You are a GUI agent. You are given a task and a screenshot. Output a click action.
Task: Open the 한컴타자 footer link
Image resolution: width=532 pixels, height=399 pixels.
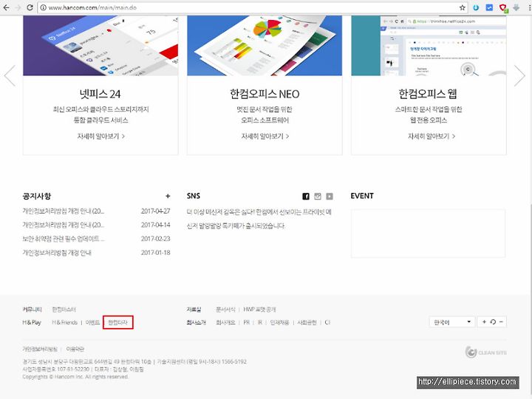[x=117, y=322]
